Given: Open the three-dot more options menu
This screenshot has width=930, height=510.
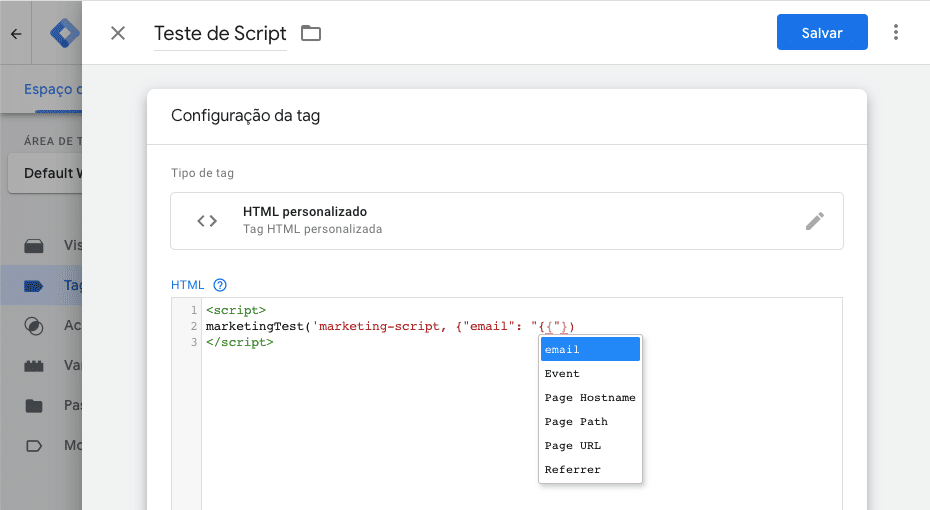Looking at the screenshot, I should click(895, 33).
